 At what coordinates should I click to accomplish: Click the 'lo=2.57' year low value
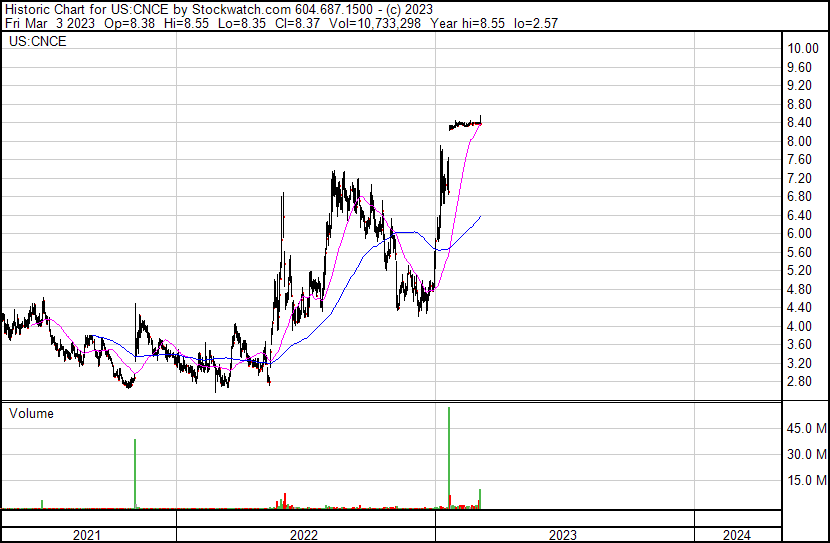536,23
